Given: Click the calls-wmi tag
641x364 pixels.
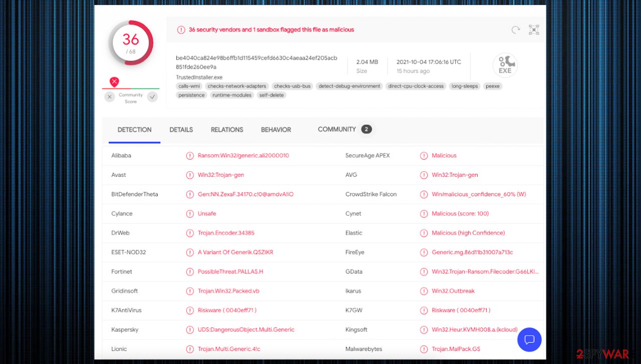Looking at the screenshot, I should click(x=189, y=86).
